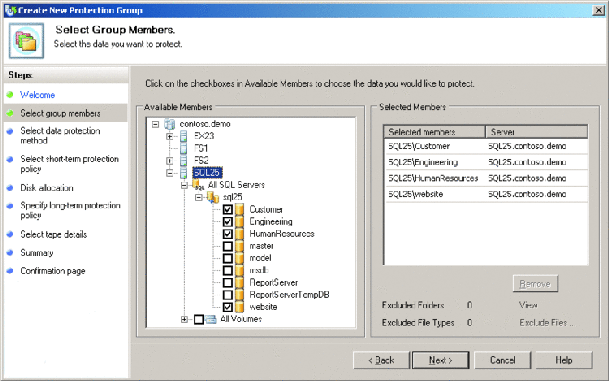609x381 pixels.
Task: Collapse the sql25 instance node
Action: (x=199, y=197)
